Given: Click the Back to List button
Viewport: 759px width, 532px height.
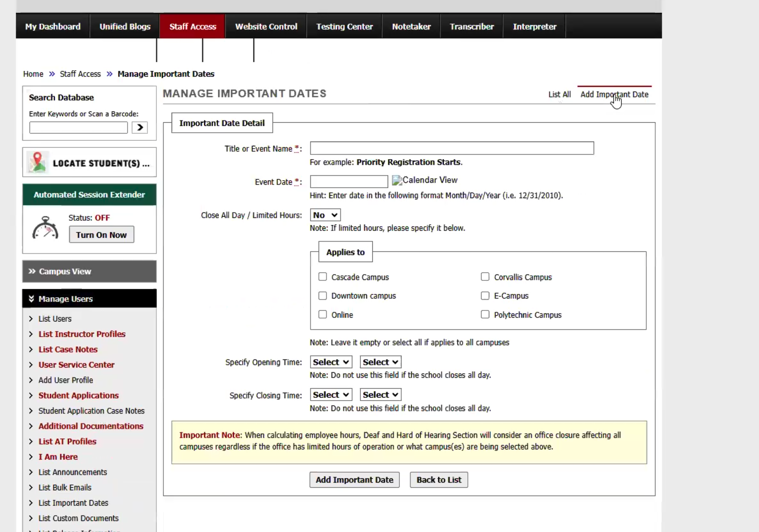Looking at the screenshot, I should pyautogui.click(x=439, y=480).
